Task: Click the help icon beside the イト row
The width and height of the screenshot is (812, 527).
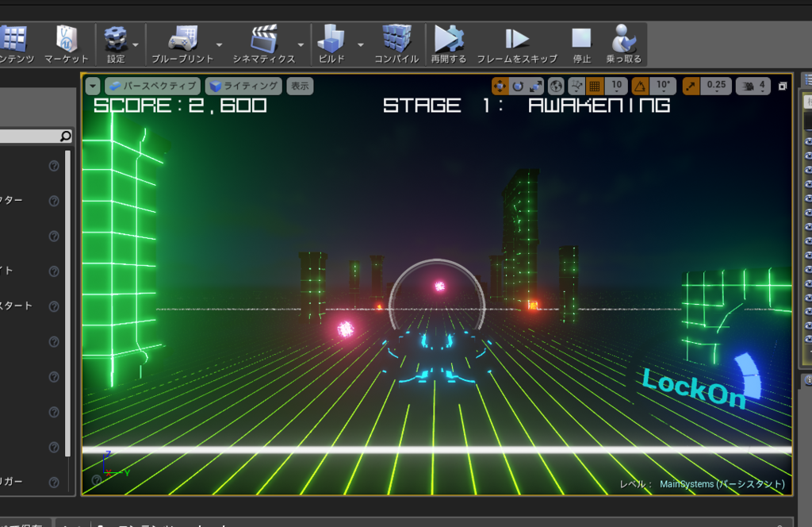Action: tap(54, 271)
